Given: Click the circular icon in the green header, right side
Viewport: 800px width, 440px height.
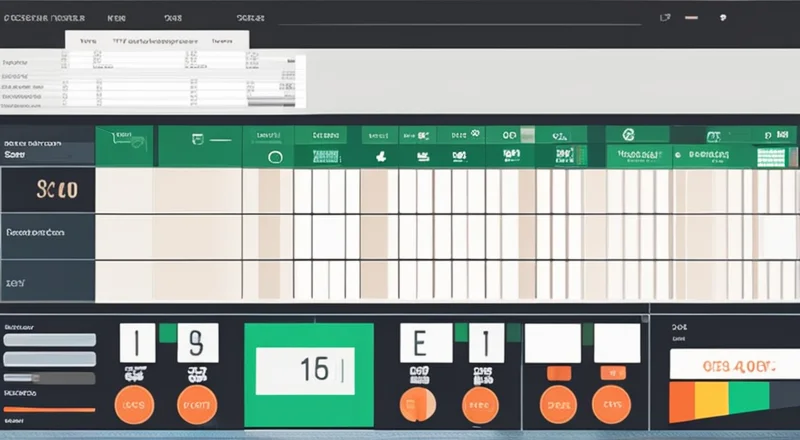Looking at the screenshot, I should pyautogui.click(x=628, y=134).
